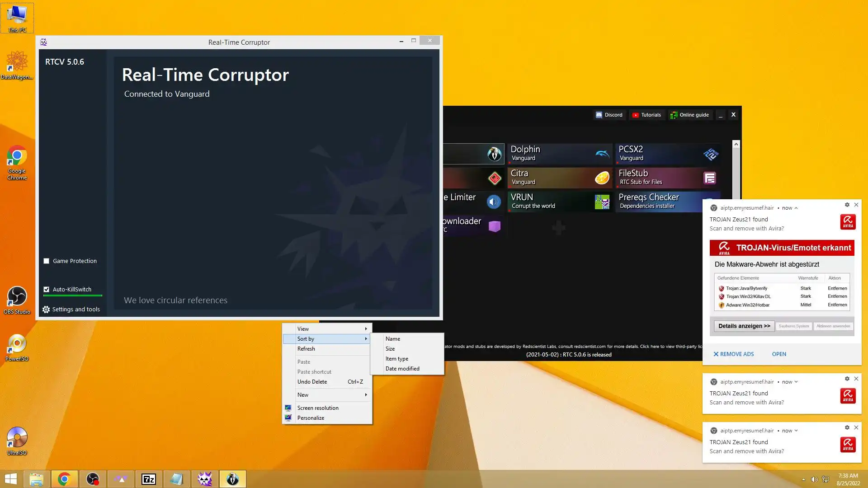Click Settings and tools gear icon
The image size is (868, 488).
pos(46,310)
